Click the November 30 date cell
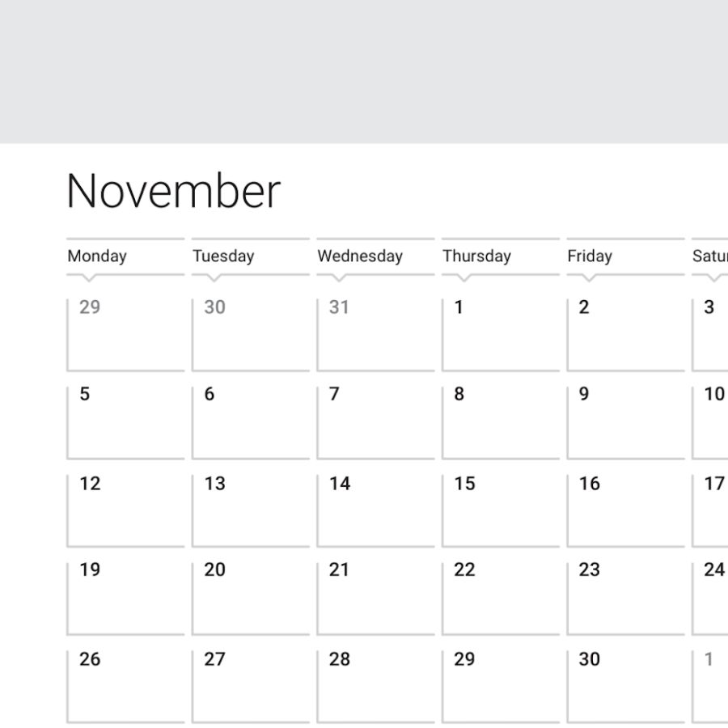Image resolution: width=728 pixels, height=728 pixels. 625,686
